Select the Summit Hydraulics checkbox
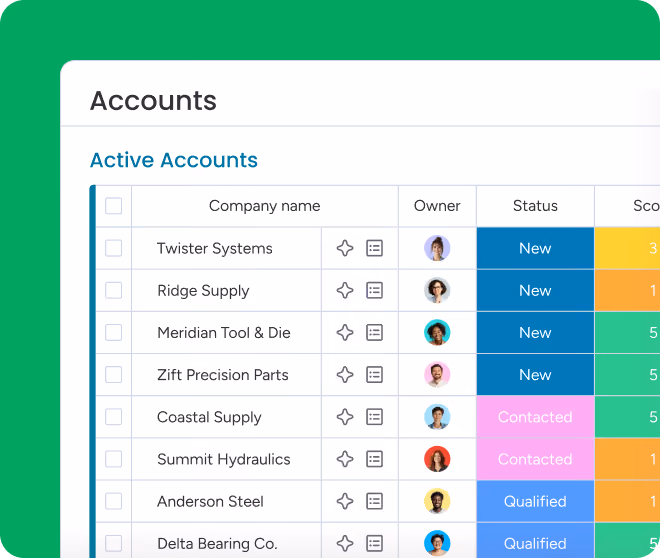The image size is (660, 558). (114, 459)
